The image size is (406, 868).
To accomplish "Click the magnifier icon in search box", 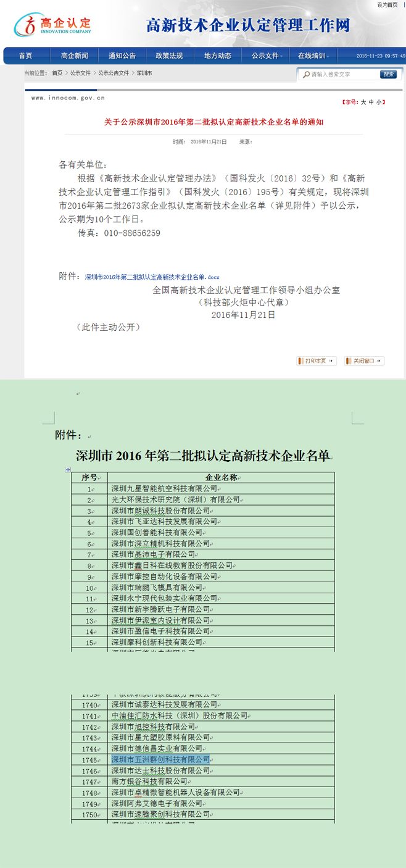I will coord(306,75).
